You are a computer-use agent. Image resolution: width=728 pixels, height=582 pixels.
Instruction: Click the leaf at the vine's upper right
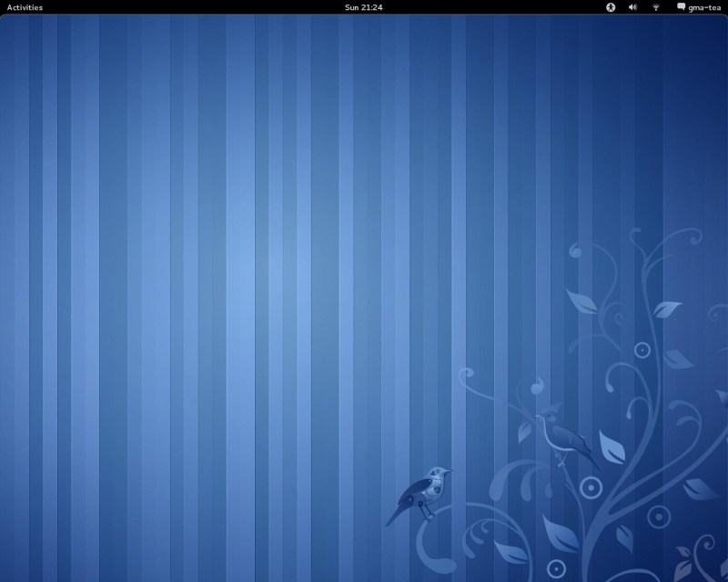coord(667,309)
